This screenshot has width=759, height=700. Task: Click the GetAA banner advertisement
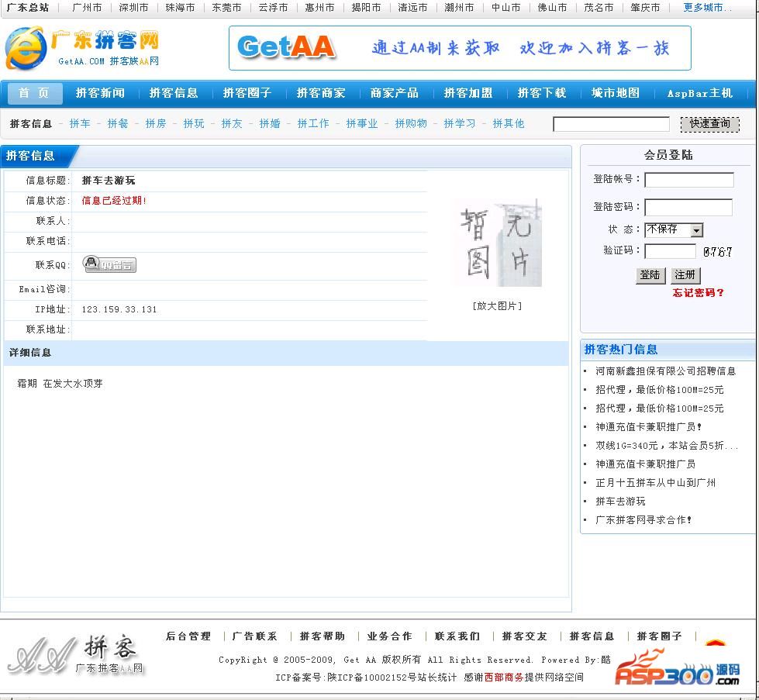pos(460,48)
